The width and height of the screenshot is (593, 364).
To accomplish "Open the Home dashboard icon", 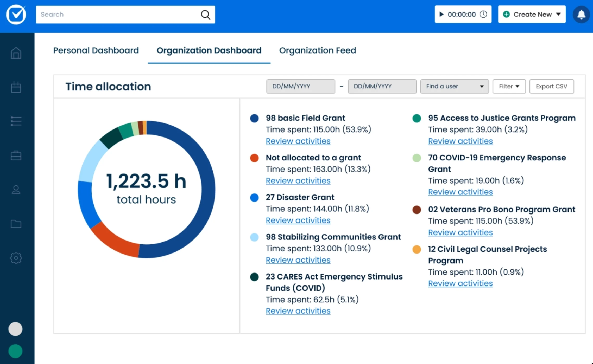I will [16, 53].
